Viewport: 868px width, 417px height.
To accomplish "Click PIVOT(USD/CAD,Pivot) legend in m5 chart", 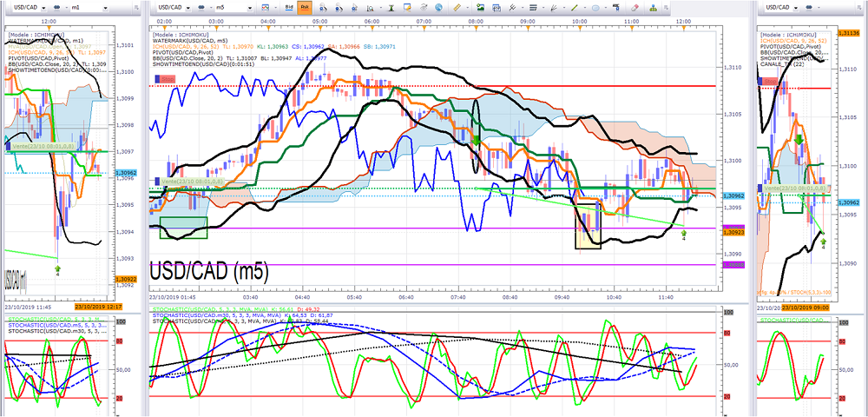I will coord(182,53).
